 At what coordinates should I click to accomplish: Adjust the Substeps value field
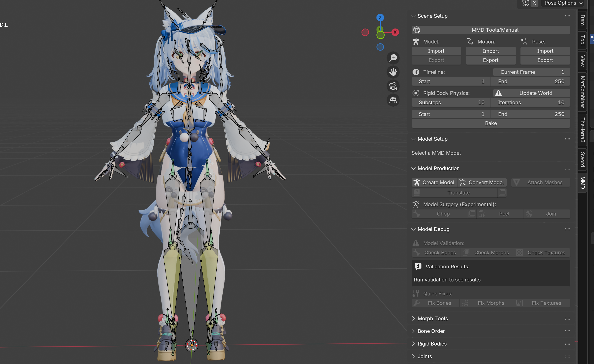[x=451, y=103]
